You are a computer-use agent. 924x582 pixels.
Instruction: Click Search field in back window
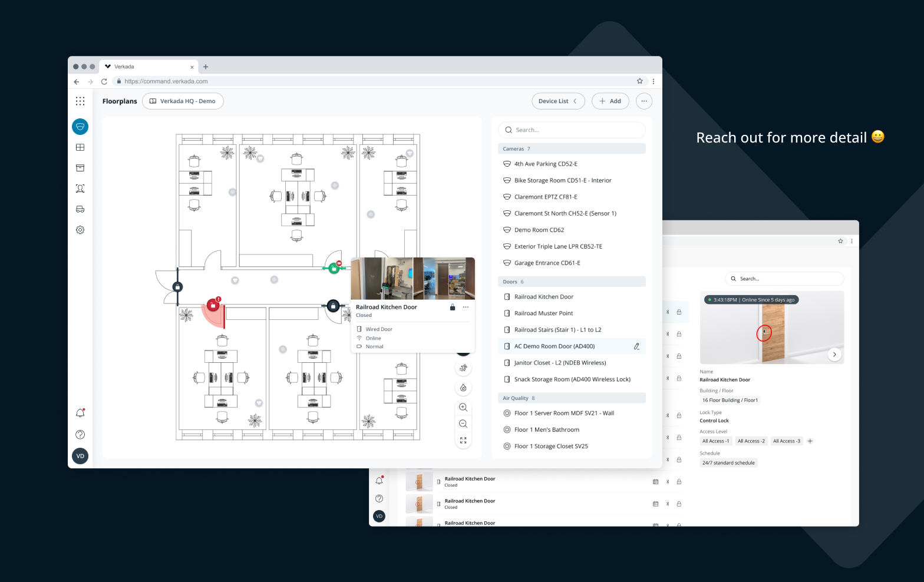(x=784, y=279)
